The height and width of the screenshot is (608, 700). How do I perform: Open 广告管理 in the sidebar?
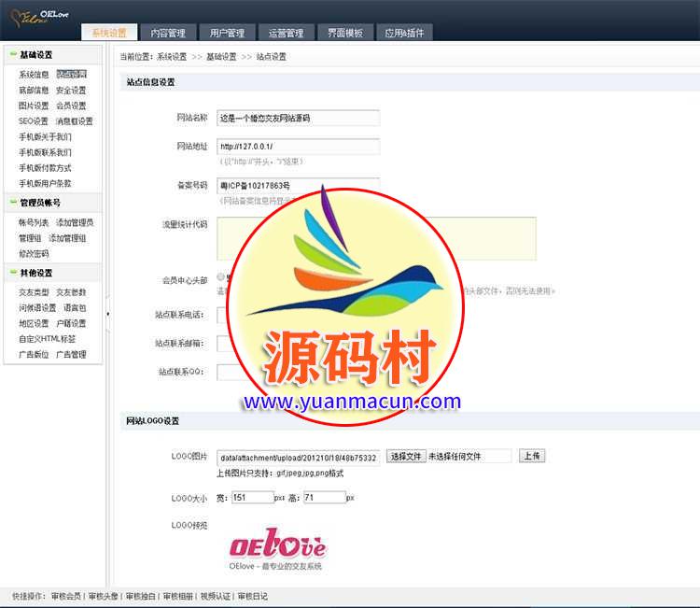click(x=71, y=355)
